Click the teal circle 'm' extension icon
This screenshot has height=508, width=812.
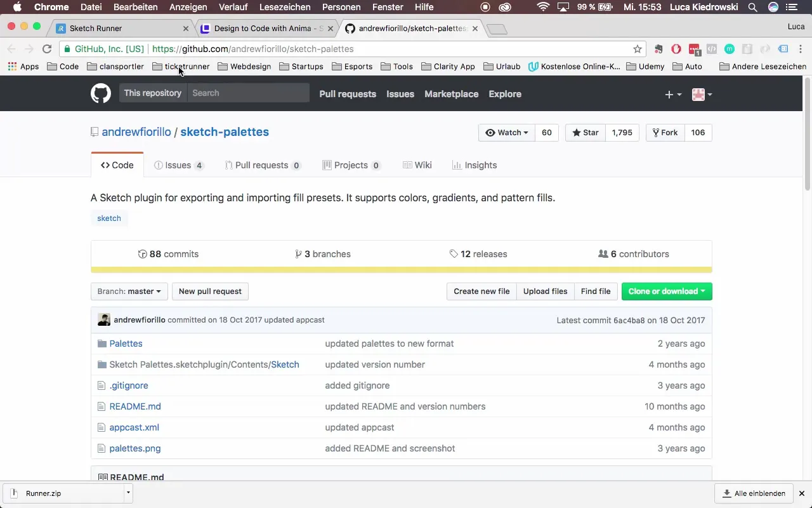click(730, 49)
